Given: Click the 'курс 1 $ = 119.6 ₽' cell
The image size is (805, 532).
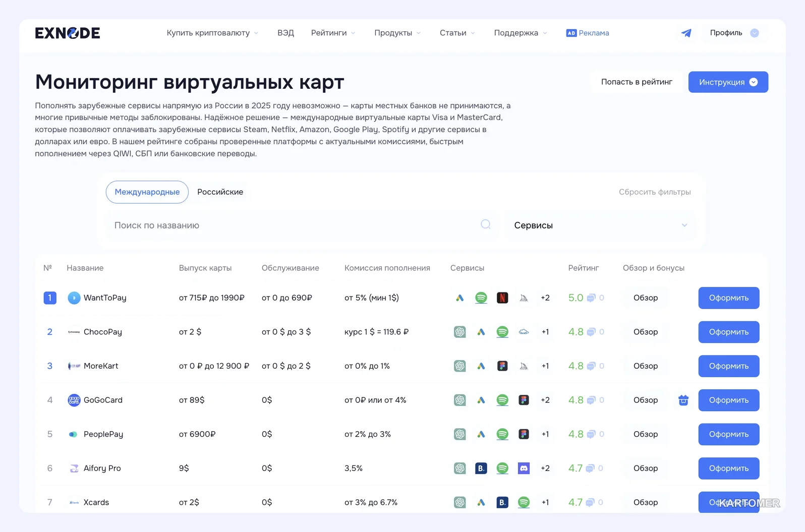Looking at the screenshot, I should coord(376,332).
